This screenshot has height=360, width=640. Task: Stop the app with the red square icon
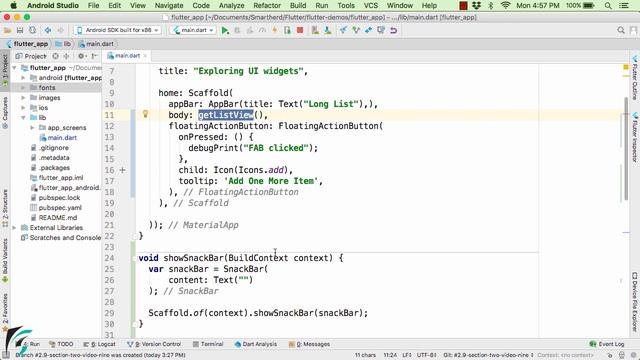click(x=300, y=30)
